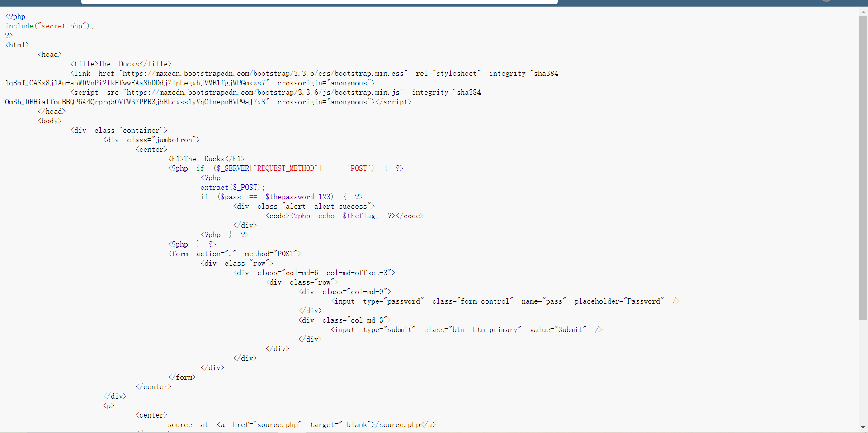868x433 pixels.
Task: Click the $theflag variable in echo statement
Action: (359, 216)
